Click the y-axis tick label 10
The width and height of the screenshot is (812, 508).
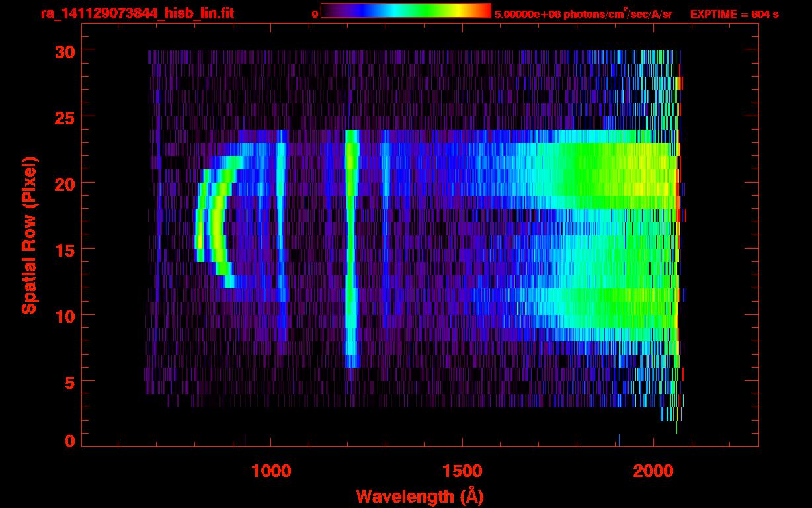(65, 316)
